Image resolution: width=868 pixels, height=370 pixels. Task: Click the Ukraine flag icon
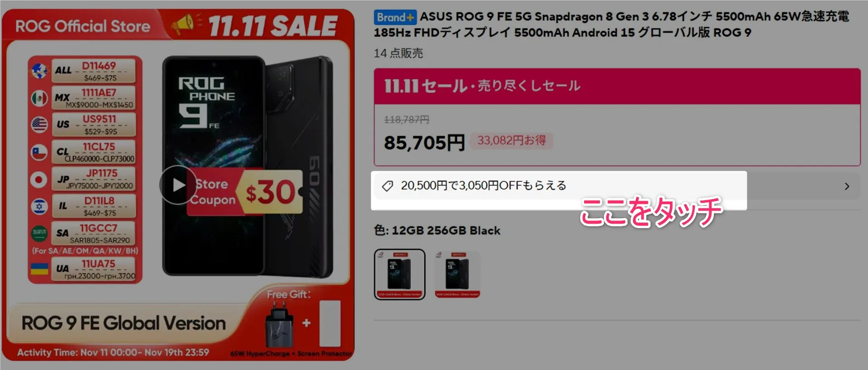[39, 269]
